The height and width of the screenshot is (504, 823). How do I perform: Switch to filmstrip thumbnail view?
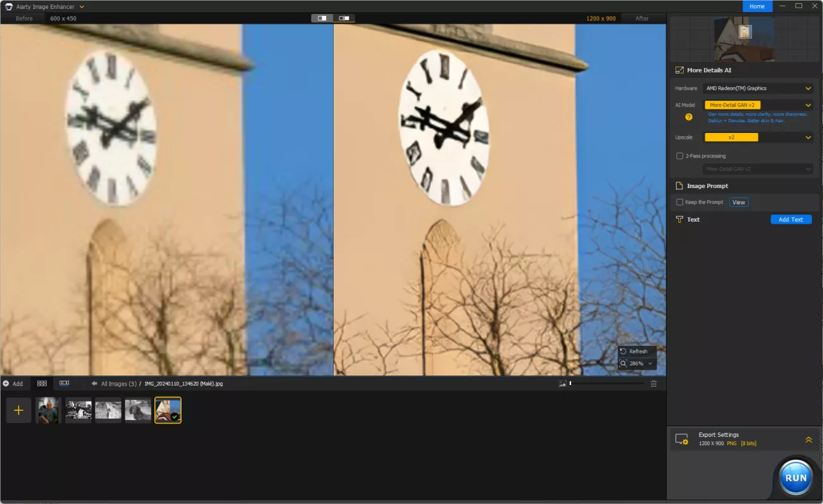[64, 384]
